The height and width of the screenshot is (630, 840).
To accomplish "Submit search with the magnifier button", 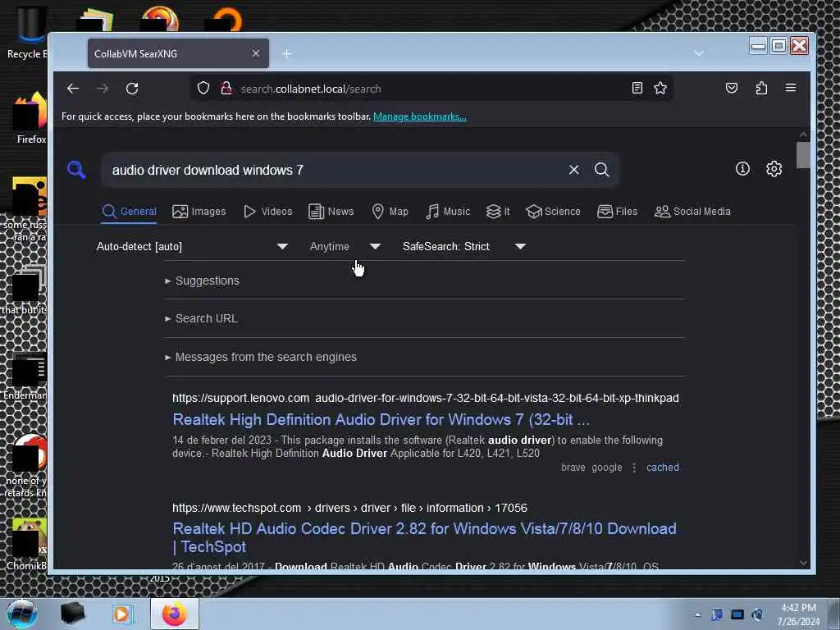I will 601,170.
